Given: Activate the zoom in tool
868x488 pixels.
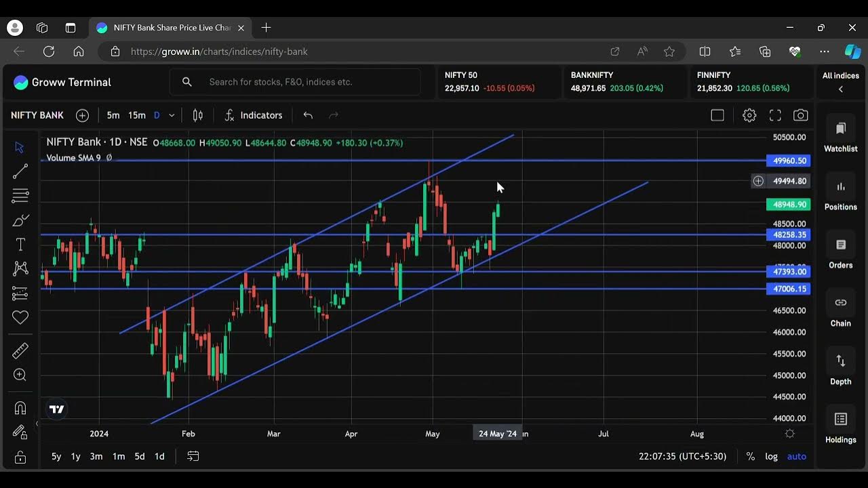Looking at the screenshot, I should (20, 375).
